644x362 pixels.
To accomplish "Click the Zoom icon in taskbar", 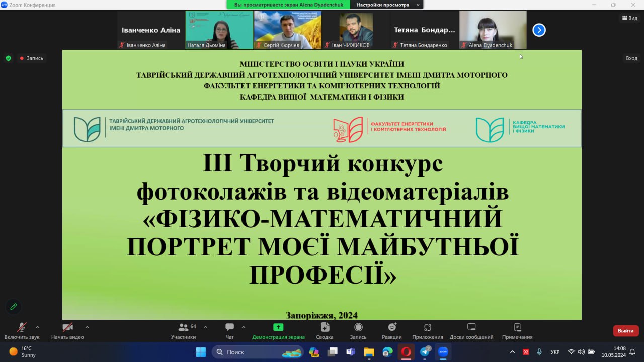I will (443, 352).
